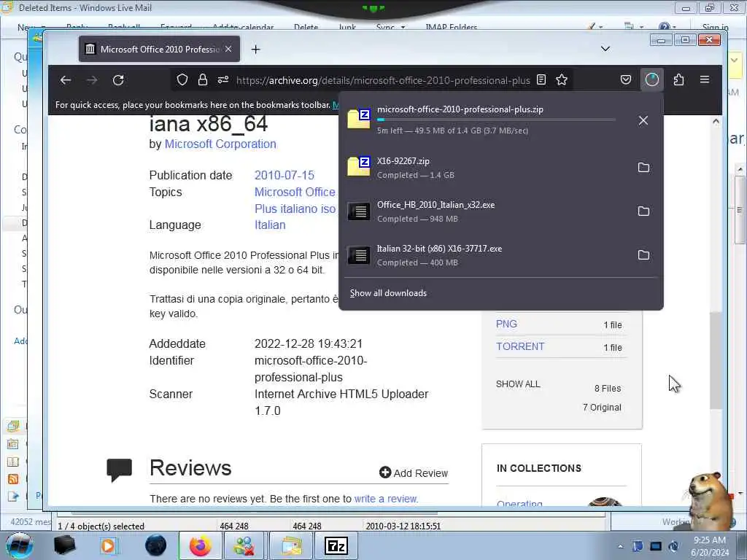This screenshot has width=747, height=560.
Task: Open the shield tracking protection icon
Action: tap(182, 80)
